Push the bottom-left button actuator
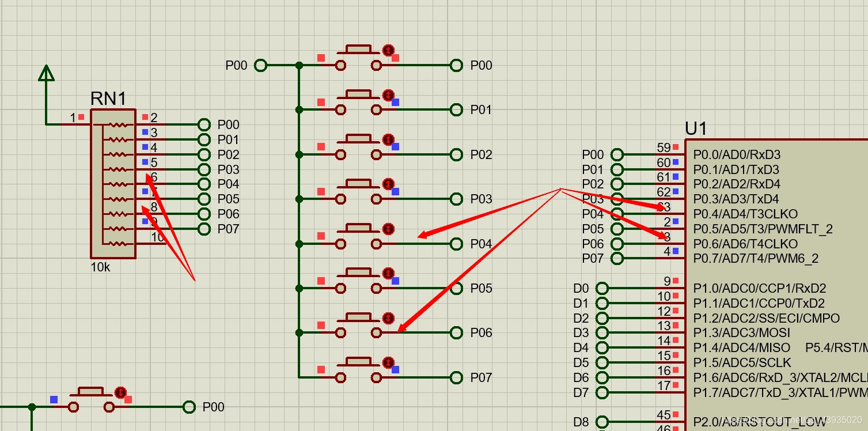This screenshot has width=868, height=431. tap(90, 392)
